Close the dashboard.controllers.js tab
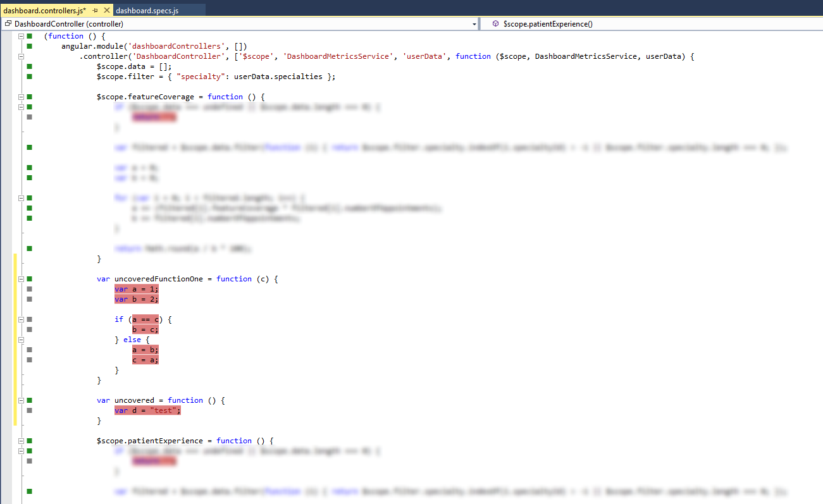Viewport: 823px width, 504px height. [106, 11]
